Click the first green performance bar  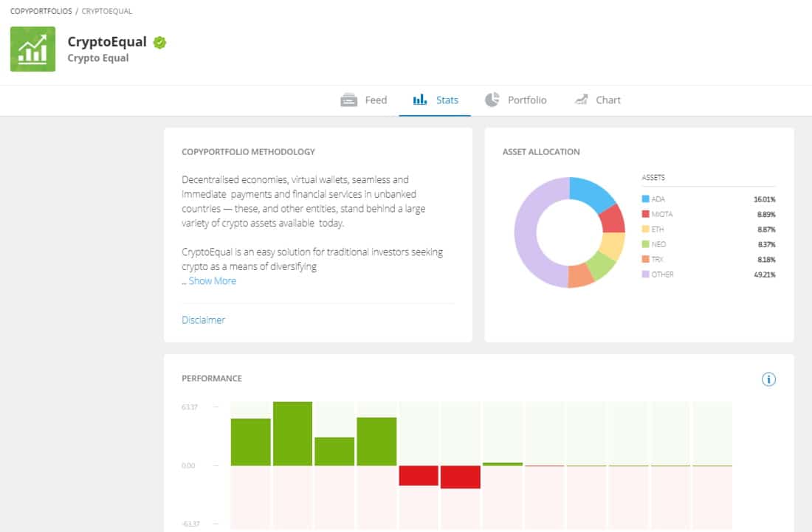click(251, 442)
